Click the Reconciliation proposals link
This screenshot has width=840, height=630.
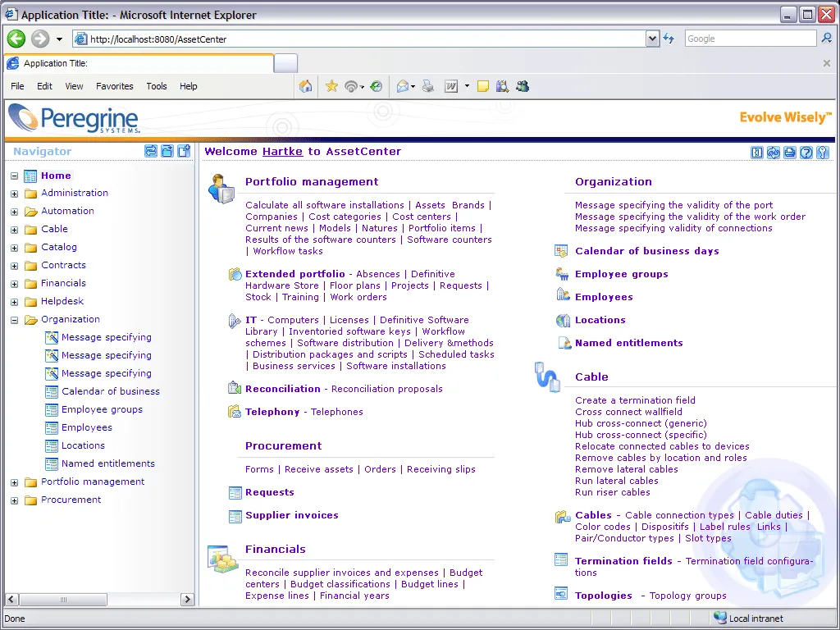click(x=387, y=389)
